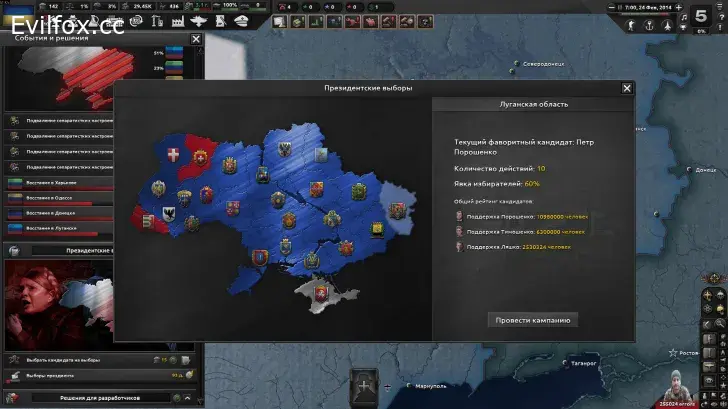This screenshot has height=409, width=728.
Task: Click the Северодонецк city marker on the map
Action: coord(518,64)
